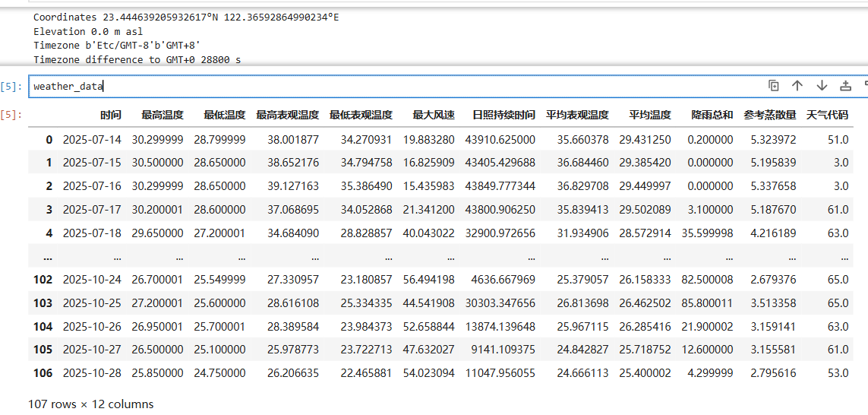Select the 最高温度 column header
Screen dimensions: 868x415
click(163, 116)
